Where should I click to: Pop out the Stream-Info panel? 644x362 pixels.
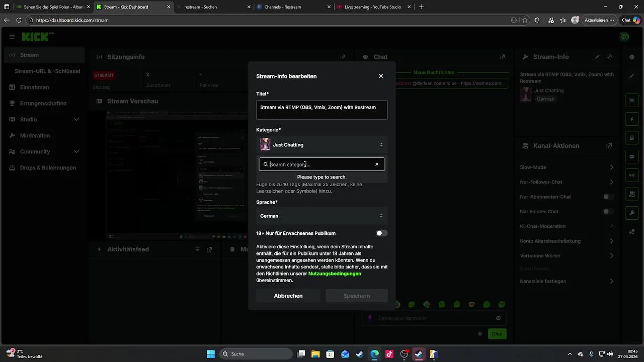[609, 57]
